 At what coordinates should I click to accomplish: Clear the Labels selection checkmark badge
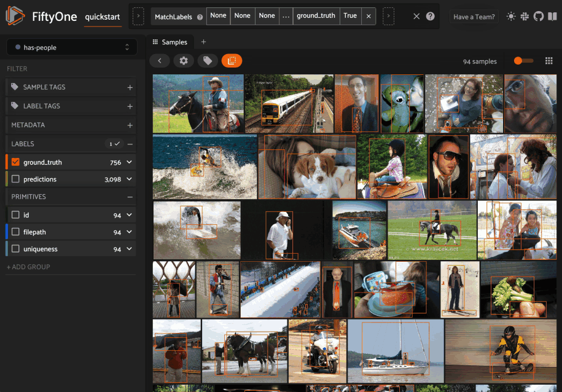tap(114, 144)
